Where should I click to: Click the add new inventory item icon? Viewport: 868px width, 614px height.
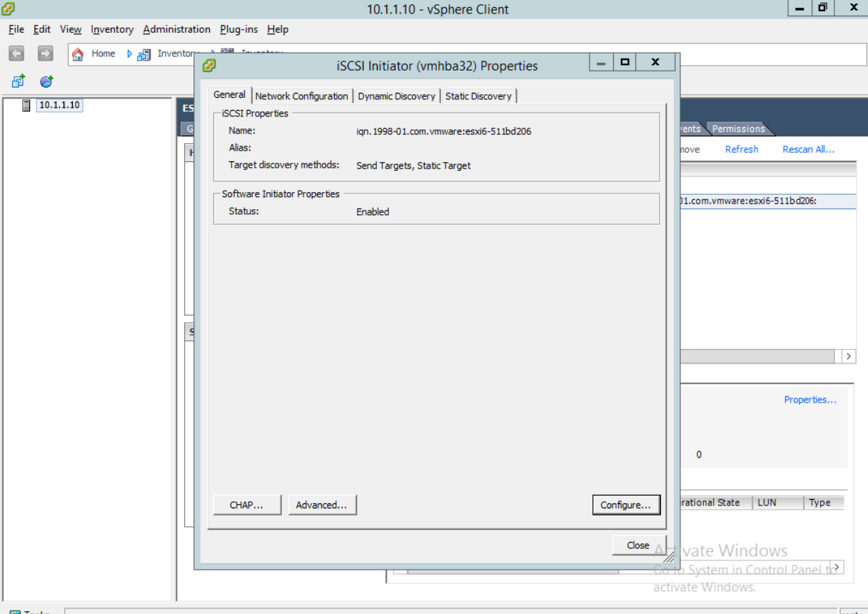tap(17, 81)
